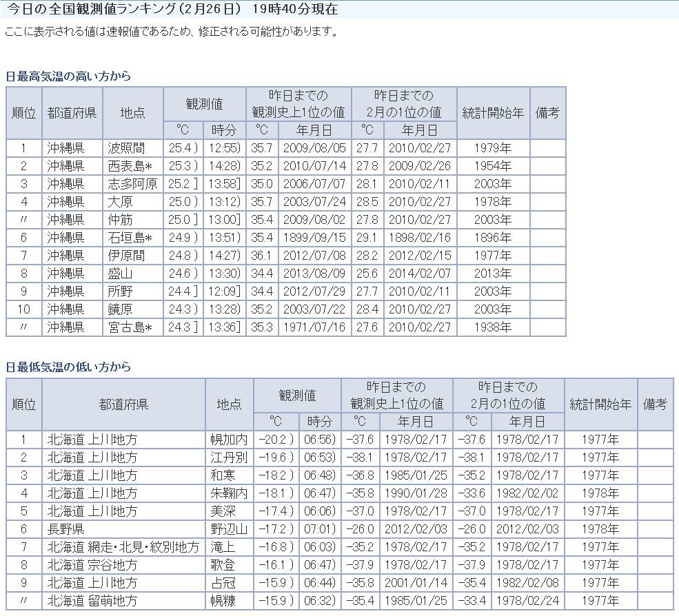Image resolution: width=679 pixels, height=616 pixels.
Task: Select 江丹別 station cell
Action: 230,458
